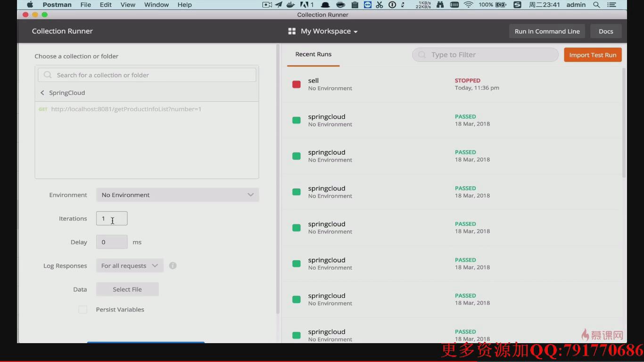644x362 pixels.
Task: Focus the Type to Filter field
Action: click(x=485, y=55)
